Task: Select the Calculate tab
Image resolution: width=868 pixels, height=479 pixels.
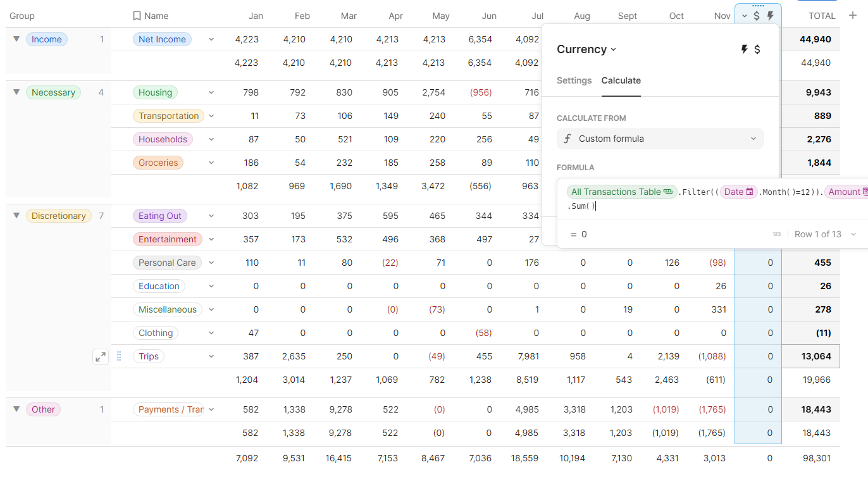Action: (x=621, y=80)
